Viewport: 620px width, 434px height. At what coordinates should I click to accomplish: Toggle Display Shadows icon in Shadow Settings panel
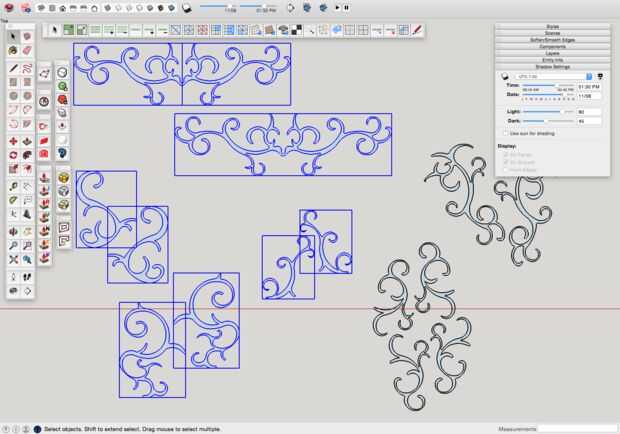(504, 76)
